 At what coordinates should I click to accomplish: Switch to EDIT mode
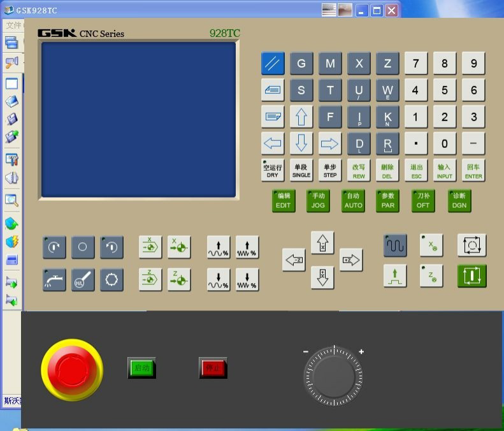[x=284, y=201]
